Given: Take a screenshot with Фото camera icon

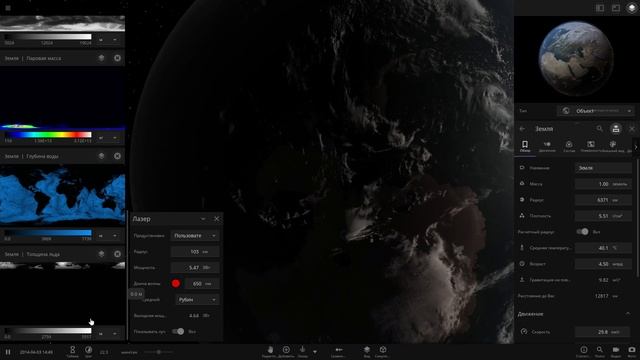Looking at the screenshot, I should click(x=631, y=351).
